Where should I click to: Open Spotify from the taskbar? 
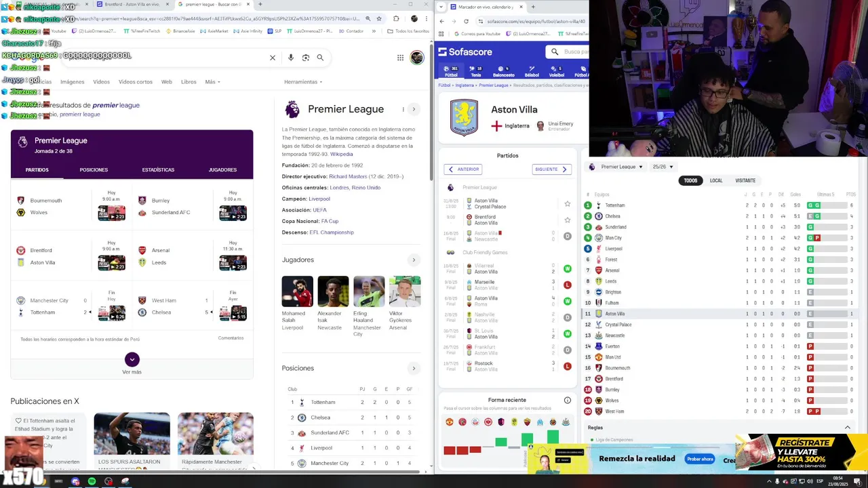click(92, 481)
